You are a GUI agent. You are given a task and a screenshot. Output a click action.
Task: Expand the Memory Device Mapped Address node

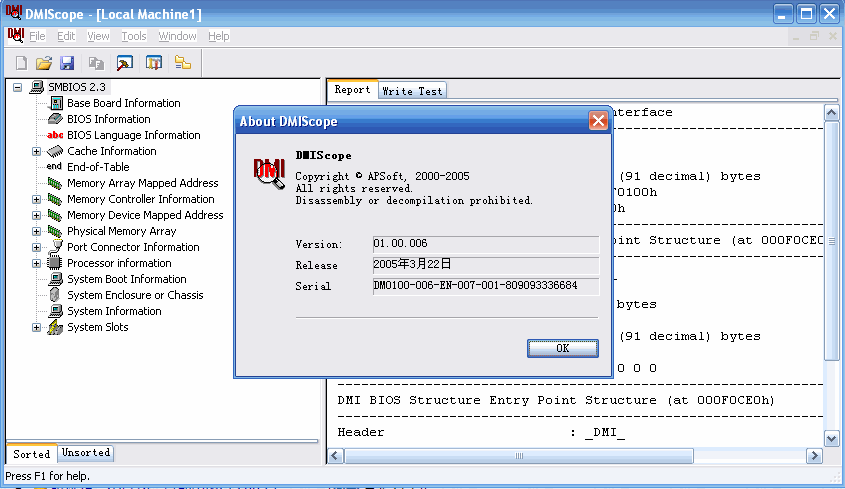pyautogui.click(x=36, y=216)
